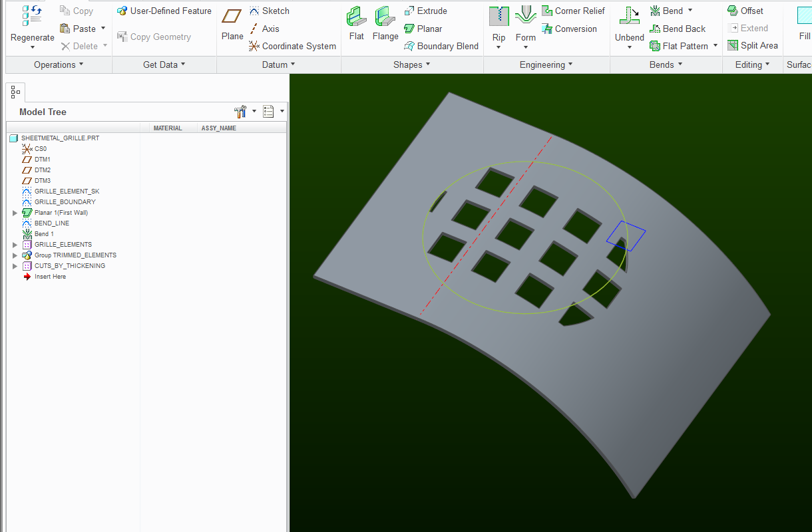Open the Rip dropdown arrow

499,47
